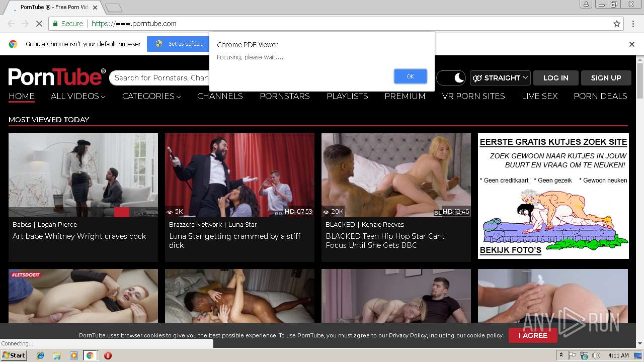Click the red stop-sign taskbar icon
This screenshot has height=362, width=644.
[108, 355]
